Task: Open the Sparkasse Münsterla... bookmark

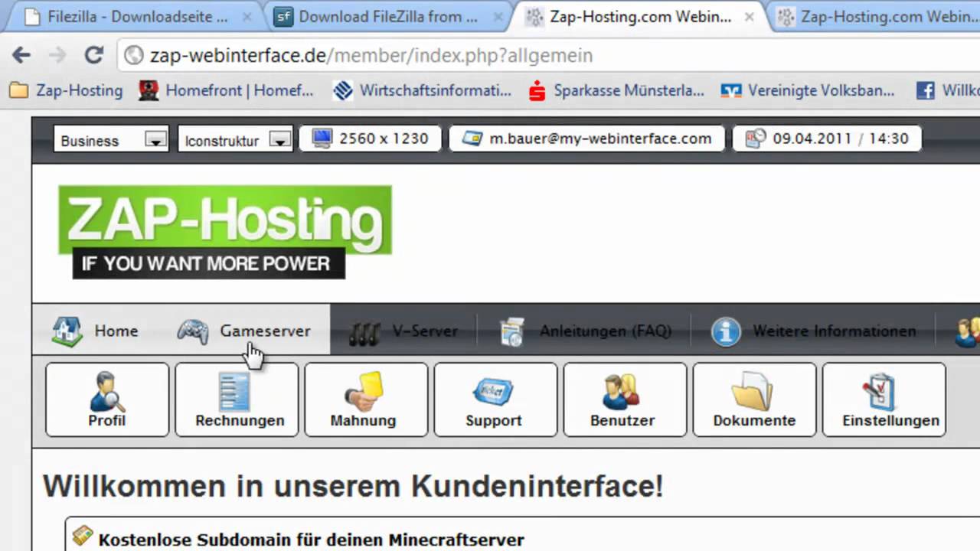Action: pyautogui.click(x=616, y=90)
